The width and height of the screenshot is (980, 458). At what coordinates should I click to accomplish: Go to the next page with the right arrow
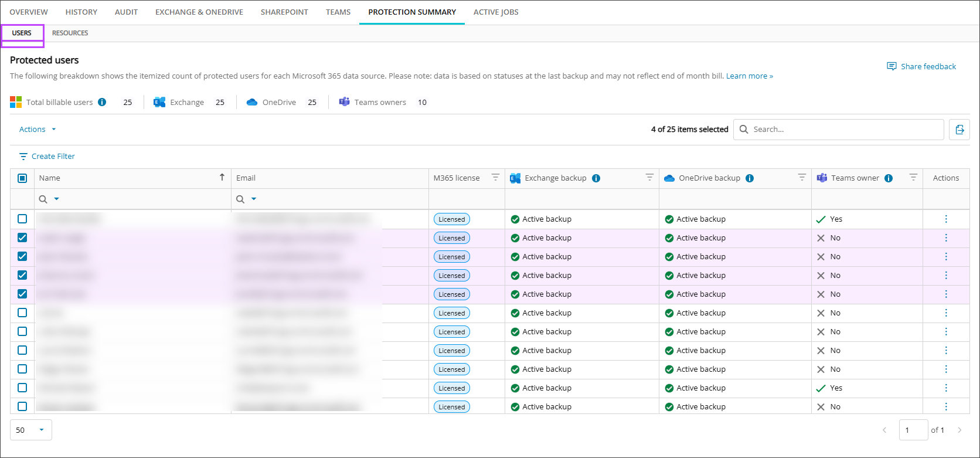coord(959,430)
